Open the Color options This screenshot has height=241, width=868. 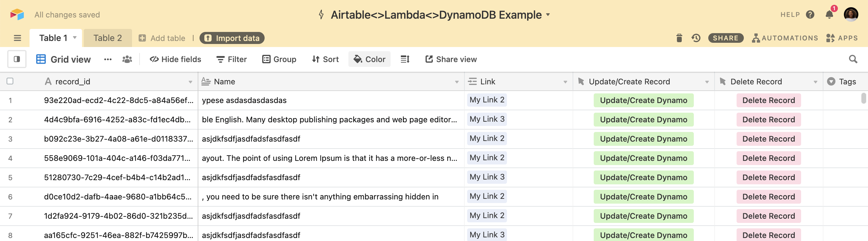(369, 59)
